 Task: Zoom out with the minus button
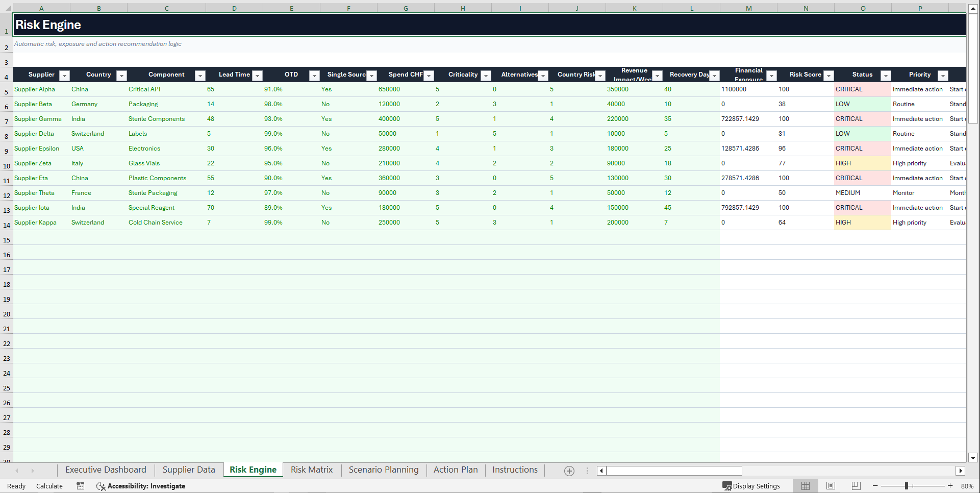click(875, 486)
